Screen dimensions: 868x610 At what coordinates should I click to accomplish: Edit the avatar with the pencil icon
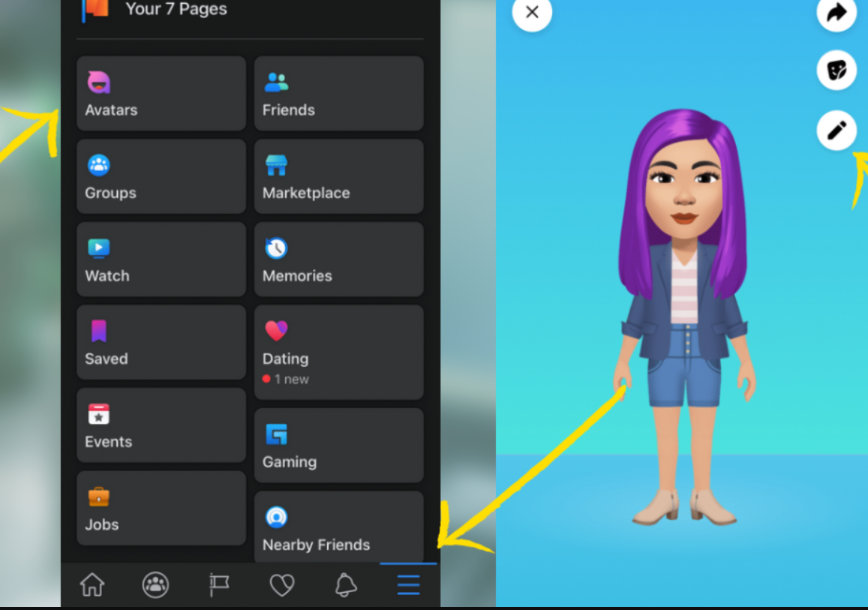click(836, 131)
